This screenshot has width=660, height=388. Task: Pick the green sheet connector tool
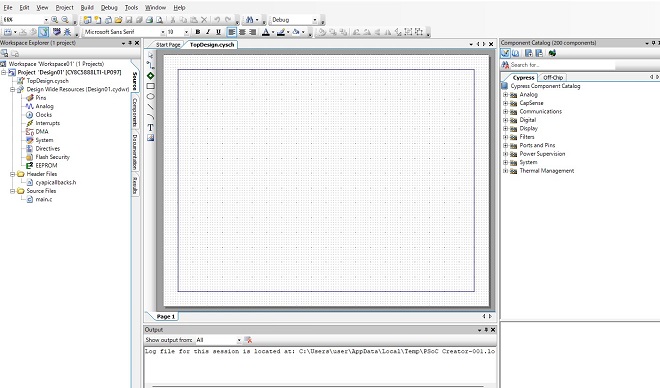150,76
